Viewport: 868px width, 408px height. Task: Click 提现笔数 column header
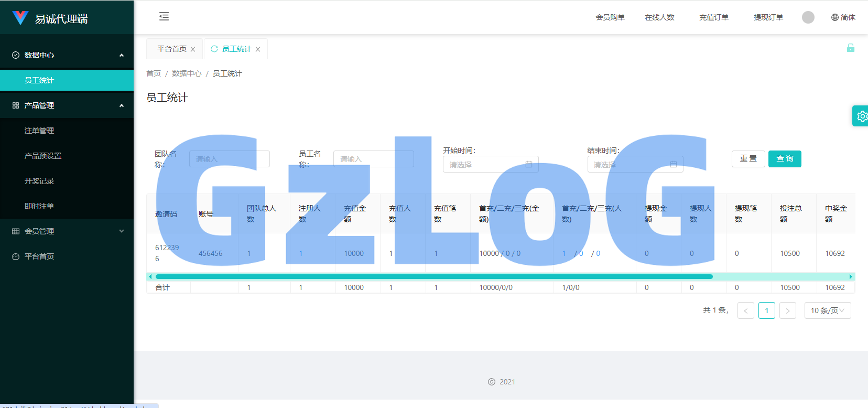pos(745,213)
